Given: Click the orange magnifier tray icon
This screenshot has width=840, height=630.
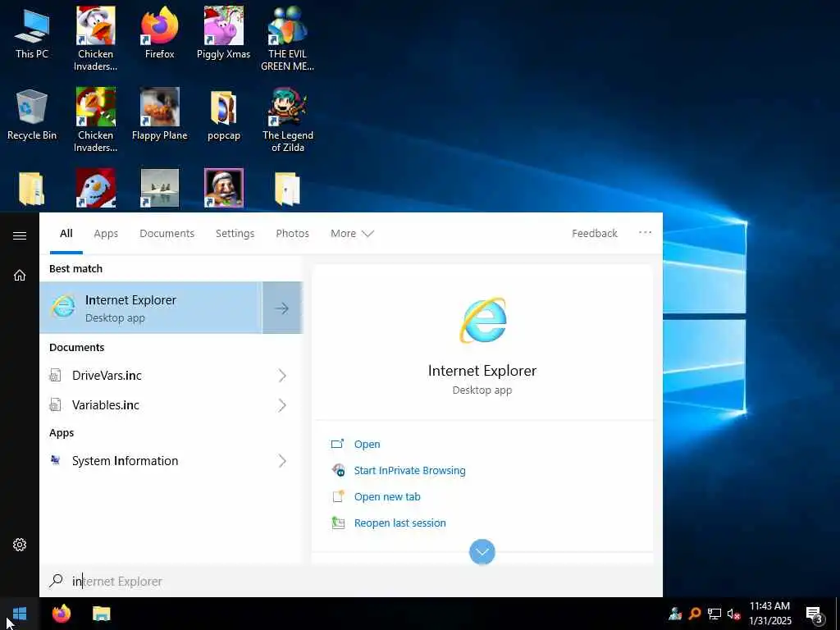Looking at the screenshot, I should [695, 614].
